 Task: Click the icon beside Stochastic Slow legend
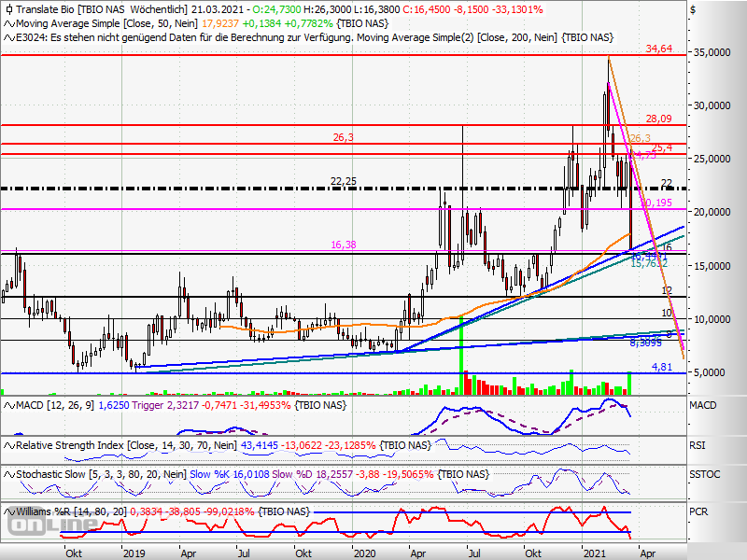point(8,475)
